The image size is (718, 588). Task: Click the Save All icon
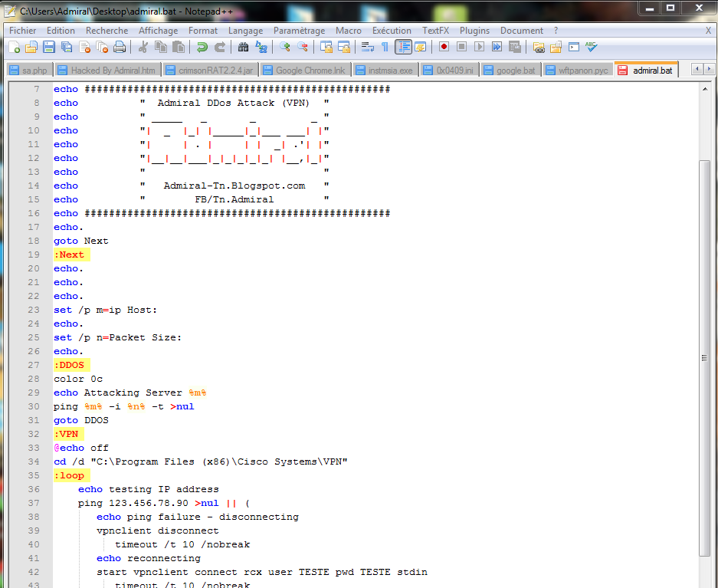(67, 48)
